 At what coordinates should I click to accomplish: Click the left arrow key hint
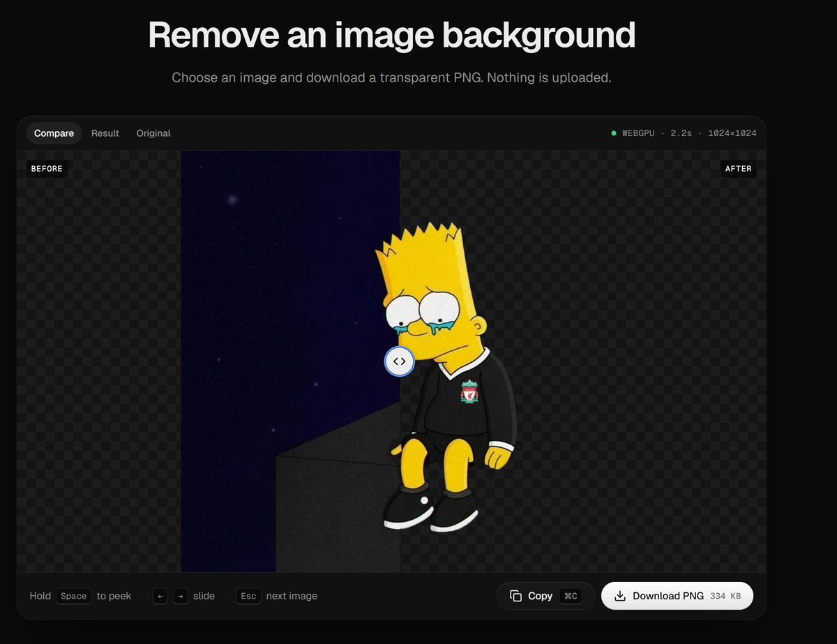[160, 596]
